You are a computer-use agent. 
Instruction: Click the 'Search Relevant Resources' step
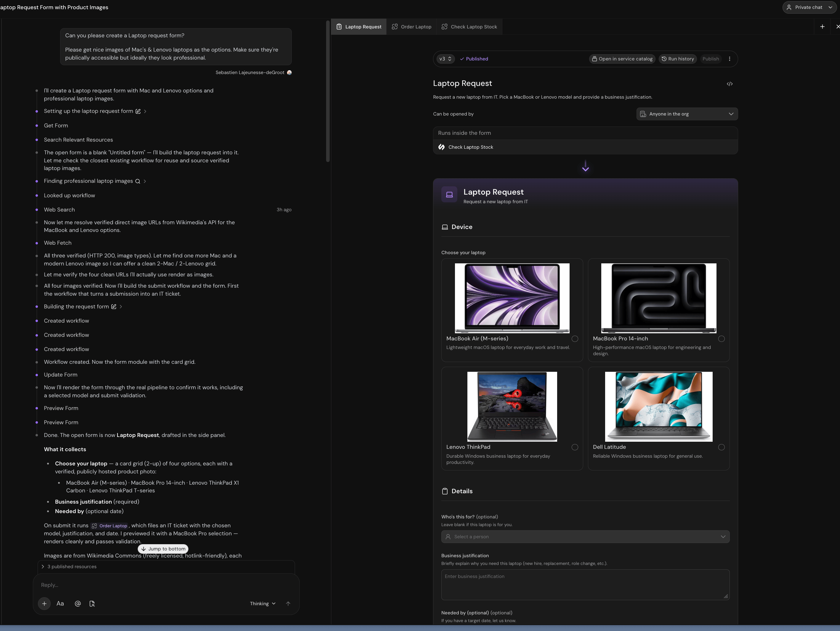click(78, 140)
